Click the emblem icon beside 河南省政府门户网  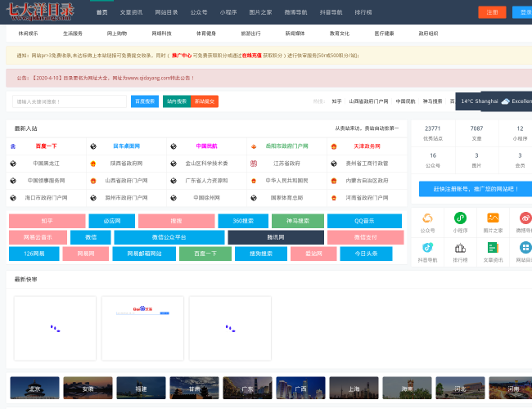click(334, 198)
